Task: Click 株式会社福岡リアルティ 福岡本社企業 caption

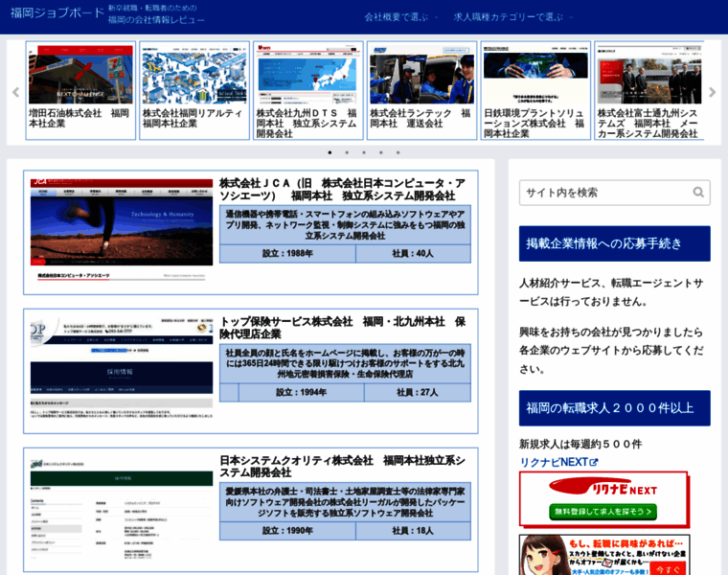Action: [x=193, y=119]
